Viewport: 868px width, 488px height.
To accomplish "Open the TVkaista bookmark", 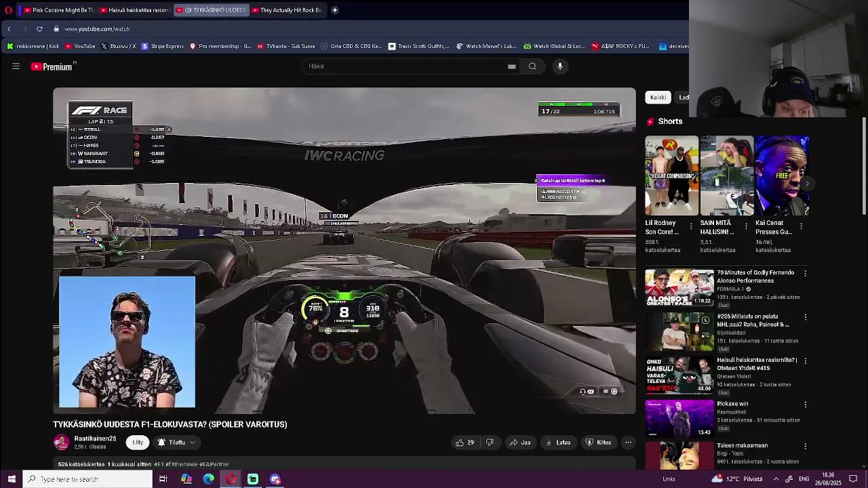I will (x=286, y=46).
